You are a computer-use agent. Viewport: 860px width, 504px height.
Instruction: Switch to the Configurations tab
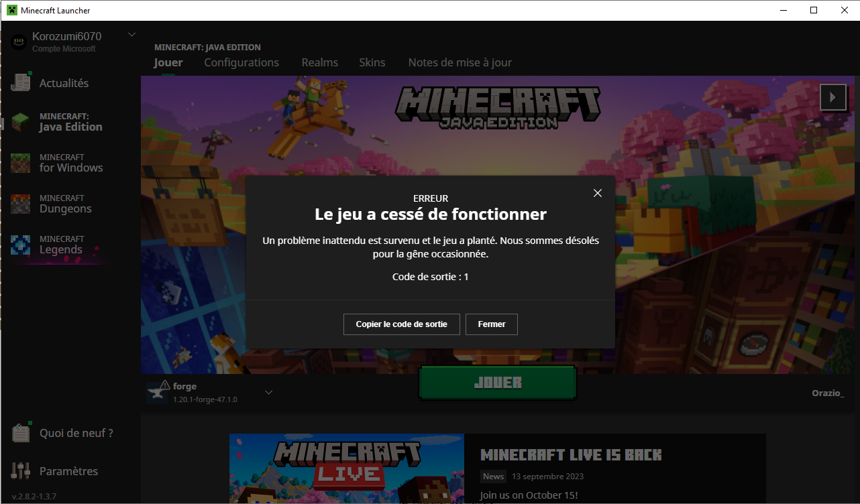pos(241,62)
